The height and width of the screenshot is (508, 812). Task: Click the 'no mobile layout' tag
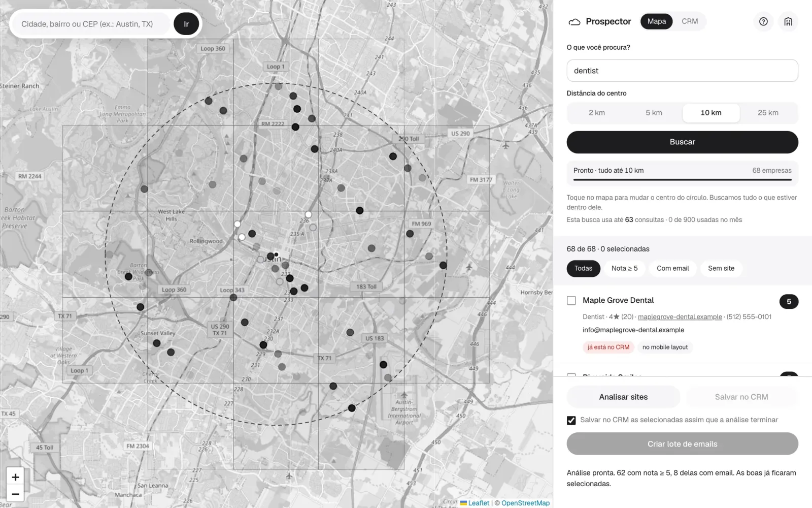click(x=665, y=347)
